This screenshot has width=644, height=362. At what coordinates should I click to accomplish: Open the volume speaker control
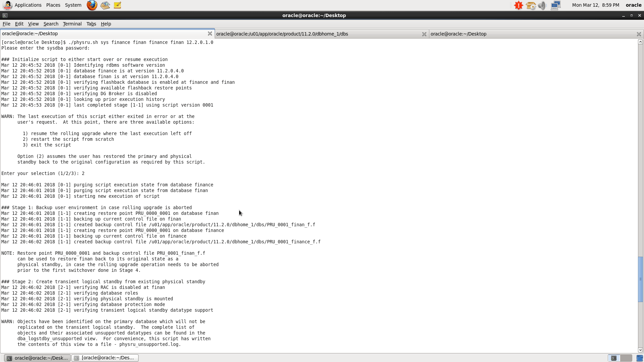(542, 5)
